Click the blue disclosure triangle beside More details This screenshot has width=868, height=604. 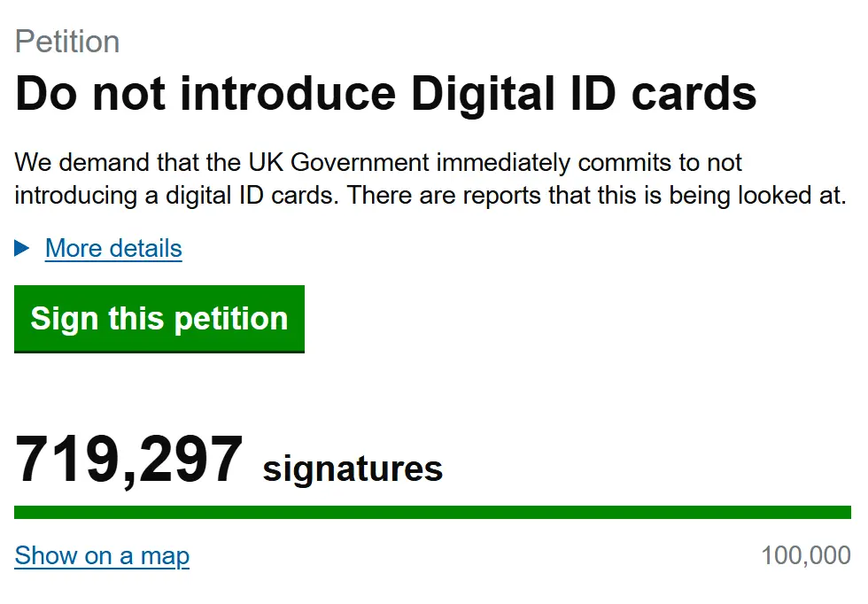22,249
